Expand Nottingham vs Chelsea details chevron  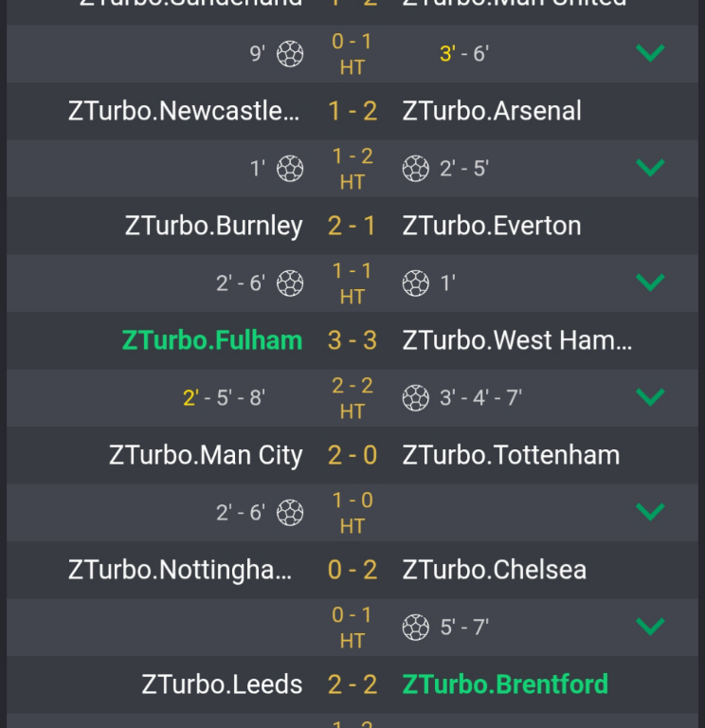click(650, 627)
